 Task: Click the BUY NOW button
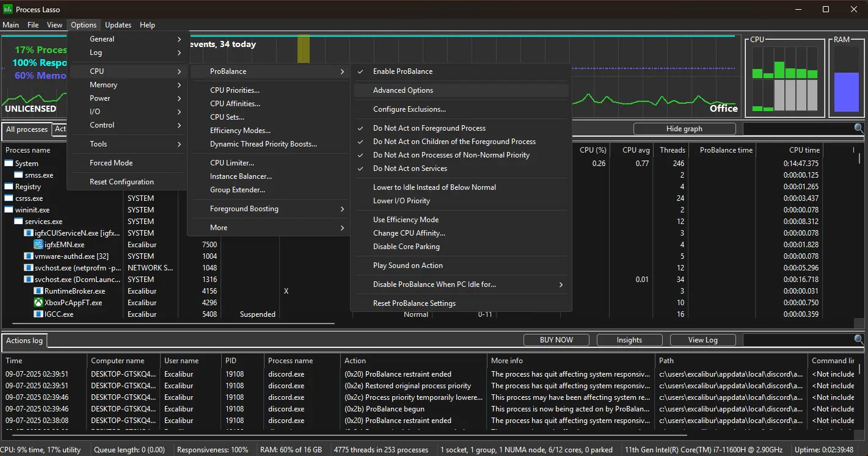(x=556, y=340)
